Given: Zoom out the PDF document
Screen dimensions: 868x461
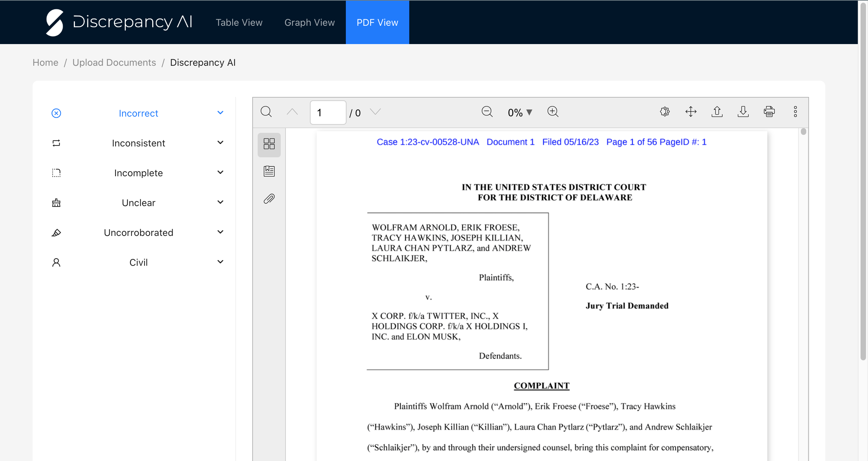Looking at the screenshot, I should pyautogui.click(x=487, y=112).
